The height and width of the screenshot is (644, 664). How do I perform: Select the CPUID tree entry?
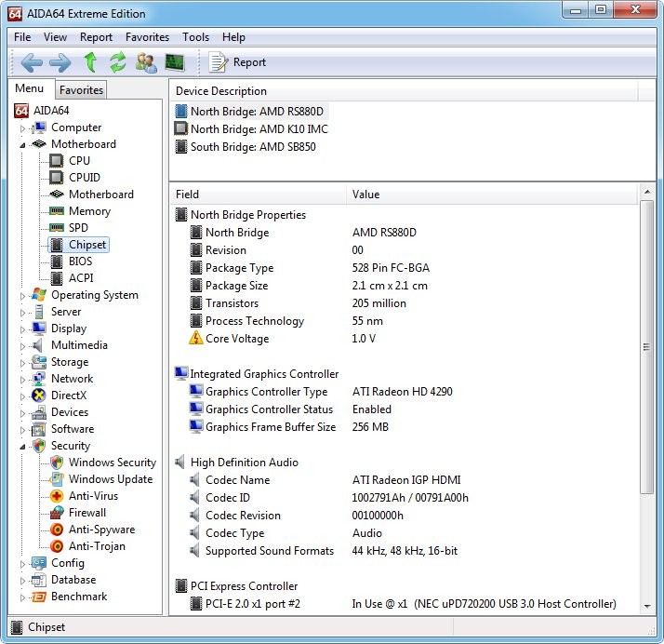[x=85, y=178]
